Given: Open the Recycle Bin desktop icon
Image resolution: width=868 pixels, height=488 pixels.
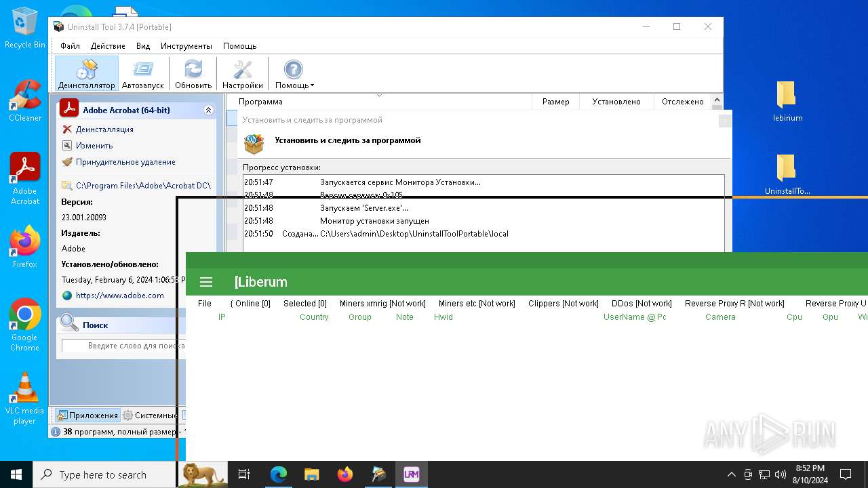Looking at the screenshot, I should (25, 27).
